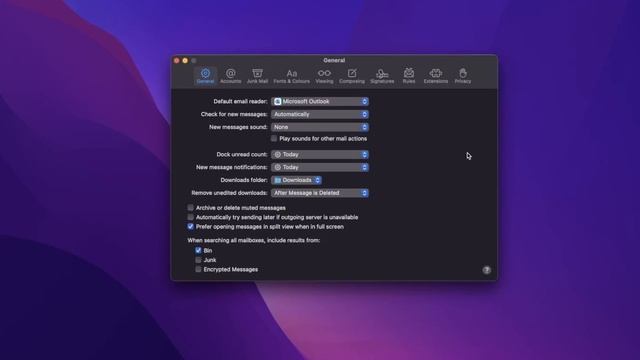The height and width of the screenshot is (360, 640).
Task: Check the Encrypted Messages checkbox
Action: (x=198, y=269)
